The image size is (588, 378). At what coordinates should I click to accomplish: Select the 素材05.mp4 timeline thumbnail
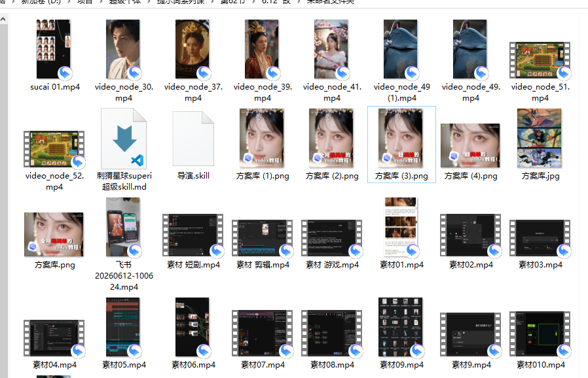123,327
